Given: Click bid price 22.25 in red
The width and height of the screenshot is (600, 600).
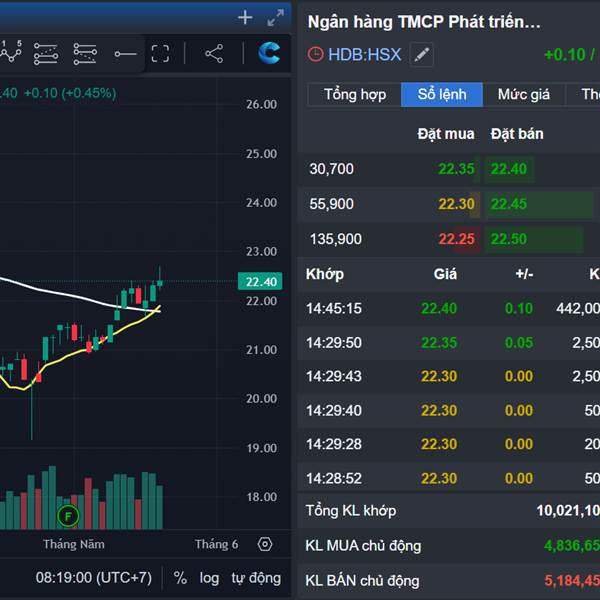Looking at the screenshot, I should pyautogui.click(x=456, y=239).
